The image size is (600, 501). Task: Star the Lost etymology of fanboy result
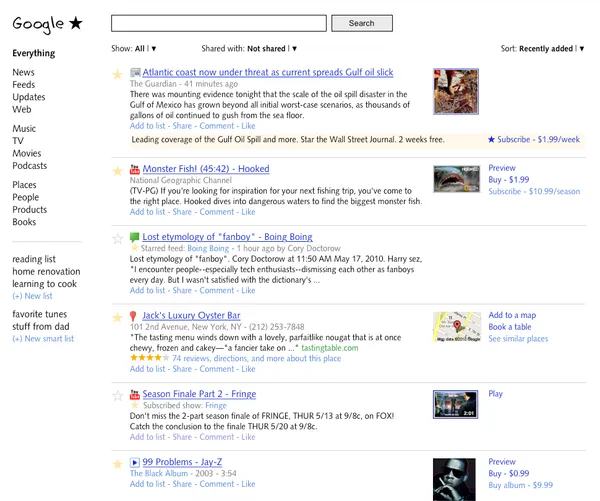tap(117, 239)
